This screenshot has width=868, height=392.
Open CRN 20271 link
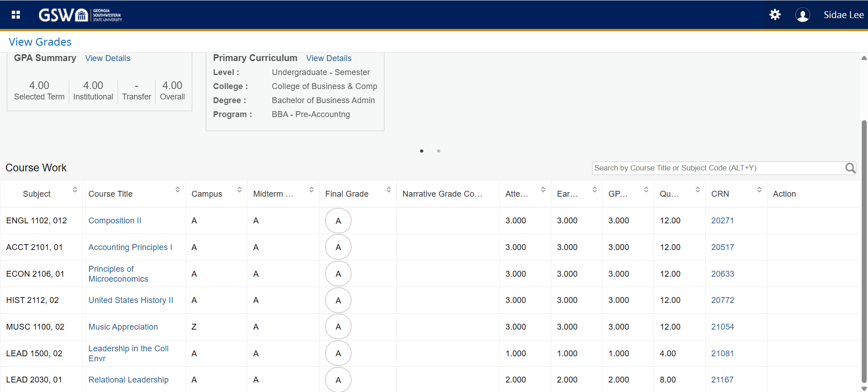coord(722,221)
